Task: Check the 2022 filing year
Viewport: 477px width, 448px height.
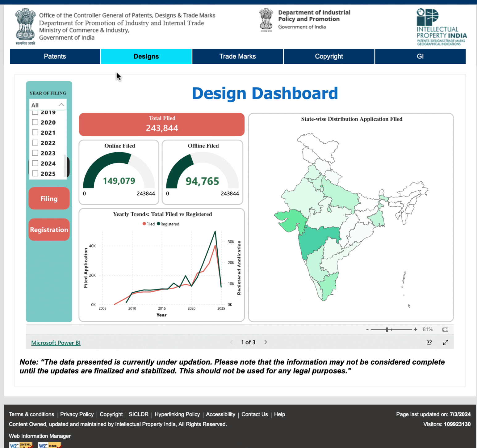Action: coord(35,143)
